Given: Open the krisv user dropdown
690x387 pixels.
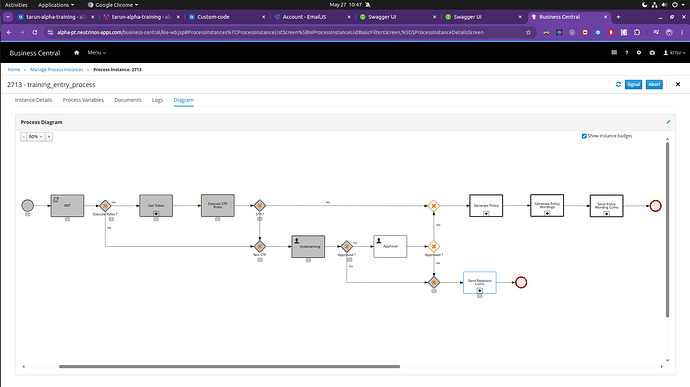Looking at the screenshot, I should (x=674, y=53).
